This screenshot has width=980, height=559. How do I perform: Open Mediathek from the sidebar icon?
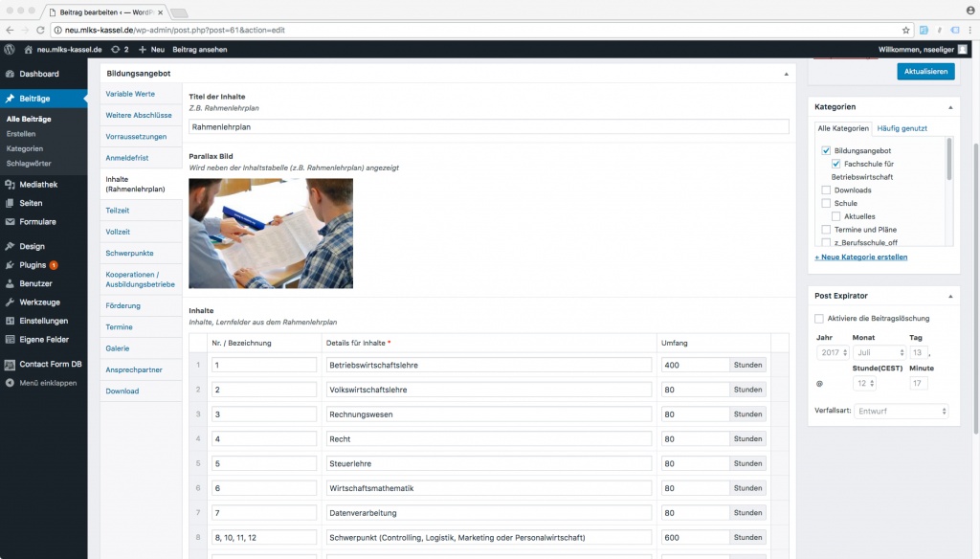(x=10, y=185)
